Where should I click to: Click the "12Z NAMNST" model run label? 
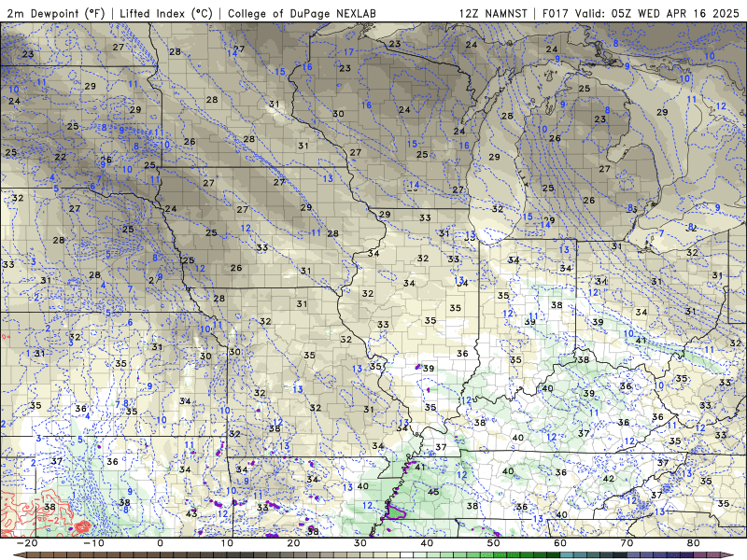pyautogui.click(x=493, y=13)
